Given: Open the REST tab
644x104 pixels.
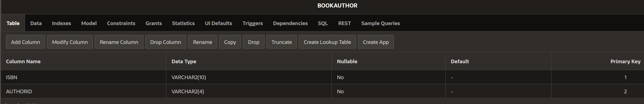Looking at the screenshot, I should click(x=344, y=23).
